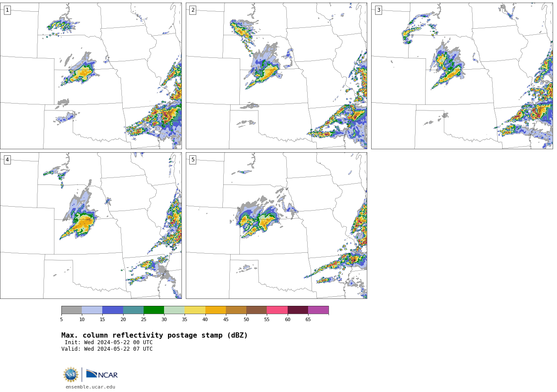Click the NCAR logo

coord(102,374)
